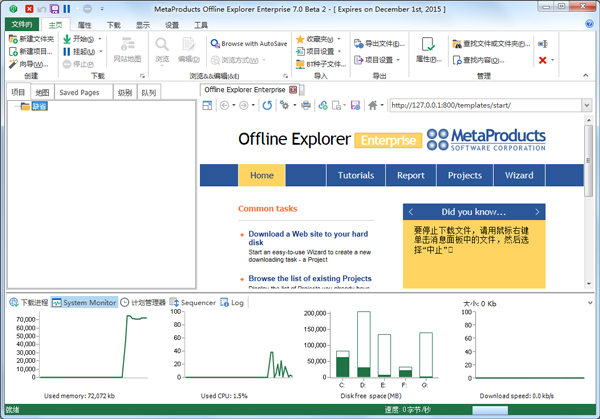600x419 pixels.
Task: Open the Properties (属性) button with green checkmark
Action: click(x=428, y=49)
